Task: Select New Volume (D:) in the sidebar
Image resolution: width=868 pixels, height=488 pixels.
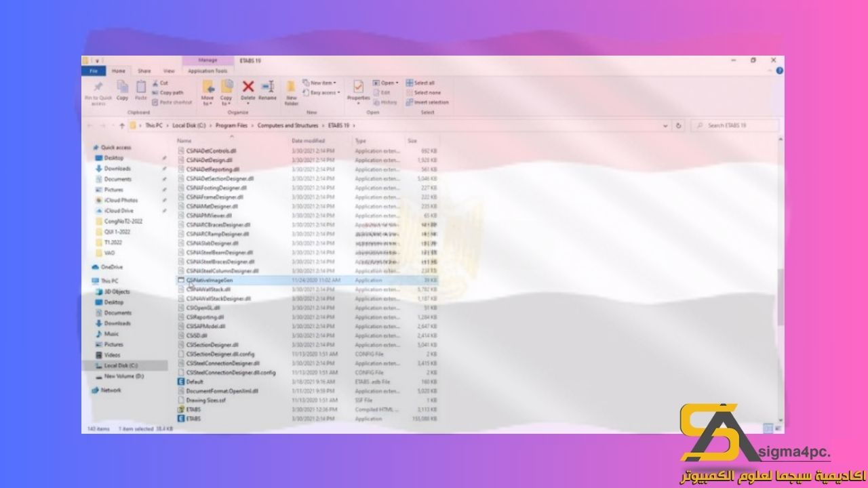Action: 123,375
